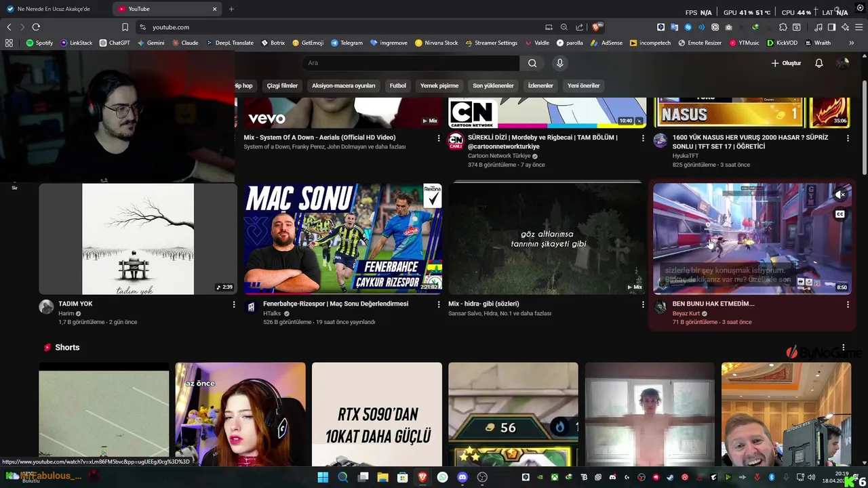Close the YouTube browser tab
This screenshot has width=868, height=488.
click(x=214, y=9)
